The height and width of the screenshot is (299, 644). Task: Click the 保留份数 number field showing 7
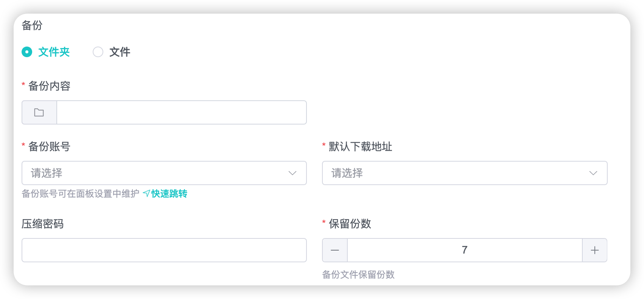click(464, 250)
